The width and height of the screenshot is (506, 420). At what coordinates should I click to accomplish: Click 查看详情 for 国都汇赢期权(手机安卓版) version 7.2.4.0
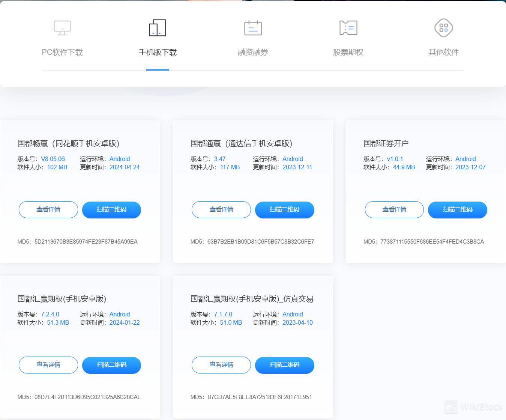(x=48, y=365)
